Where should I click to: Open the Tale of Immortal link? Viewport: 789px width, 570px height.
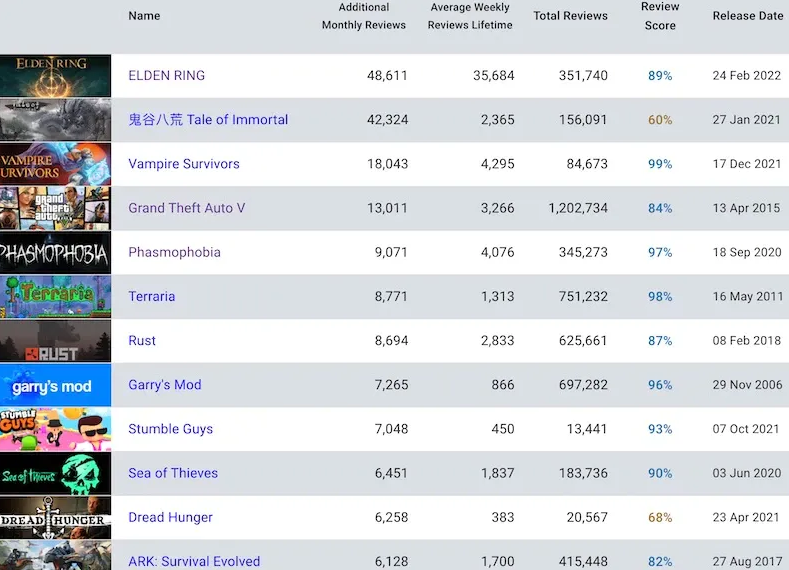pyautogui.click(x=208, y=120)
